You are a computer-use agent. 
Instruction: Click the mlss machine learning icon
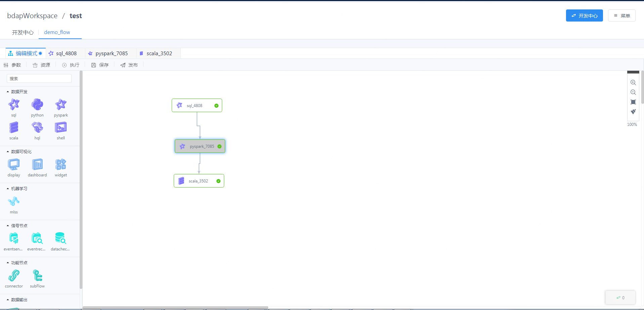pyautogui.click(x=14, y=202)
